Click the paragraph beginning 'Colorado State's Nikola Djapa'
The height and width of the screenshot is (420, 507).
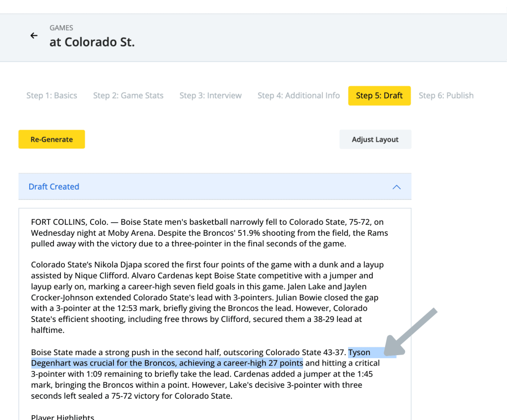(x=207, y=297)
